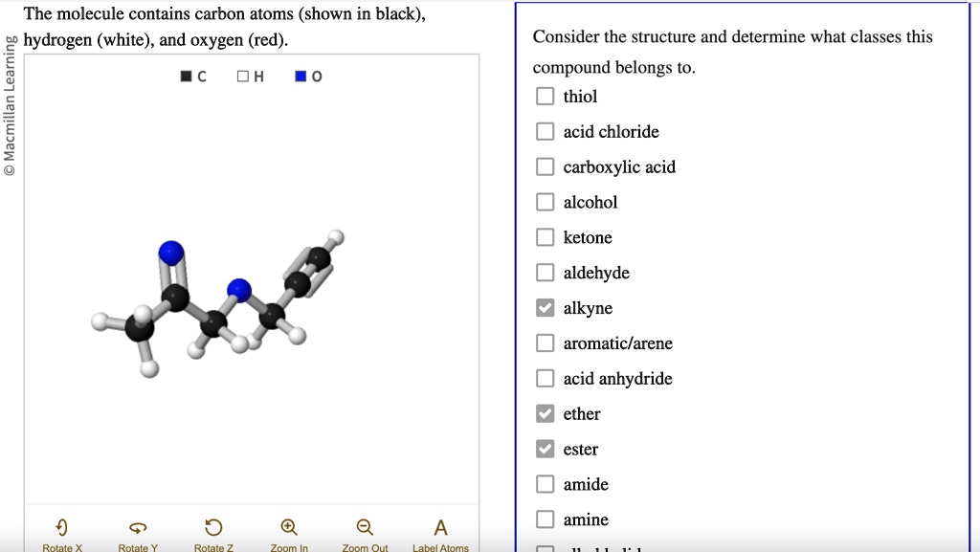Click the Rotate Z icon
980x552 pixels.
point(212,525)
